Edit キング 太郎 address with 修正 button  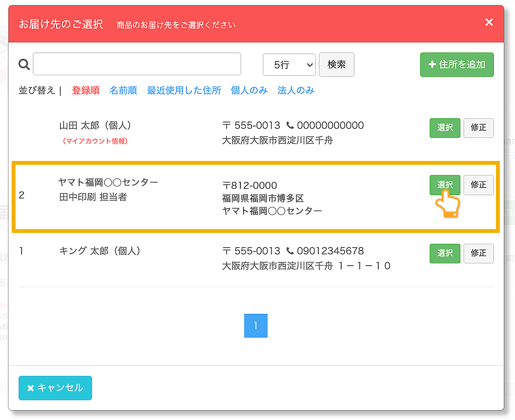[478, 253]
